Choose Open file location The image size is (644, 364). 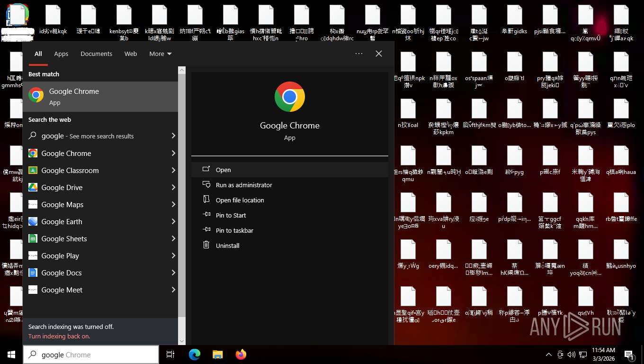[290, 200]
